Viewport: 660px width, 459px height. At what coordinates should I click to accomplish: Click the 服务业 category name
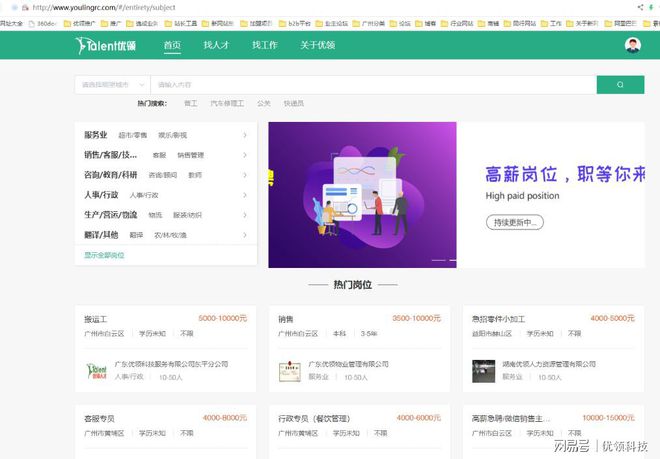coord(96,135)
